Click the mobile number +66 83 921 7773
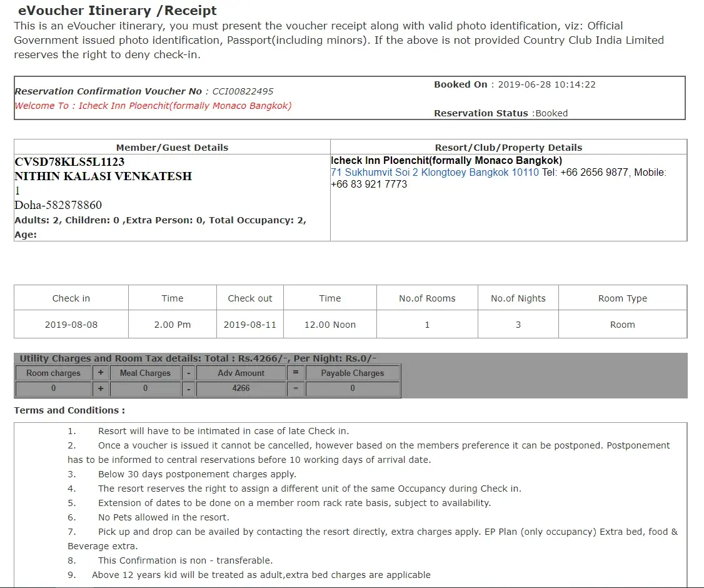 click(369, 184)
